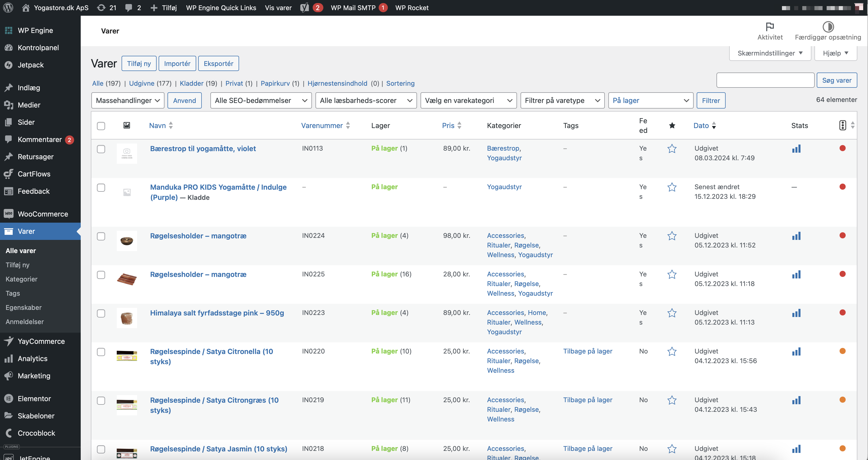Expand Vælg en varekategori dropdown

[x=468, y=100]
